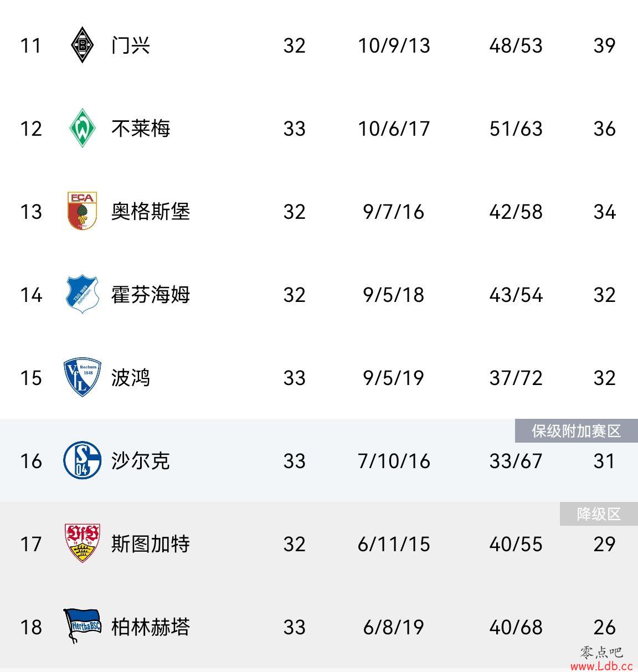Open the FC Augsburg crest icon
638x672 pixels.
pos(83,211)
